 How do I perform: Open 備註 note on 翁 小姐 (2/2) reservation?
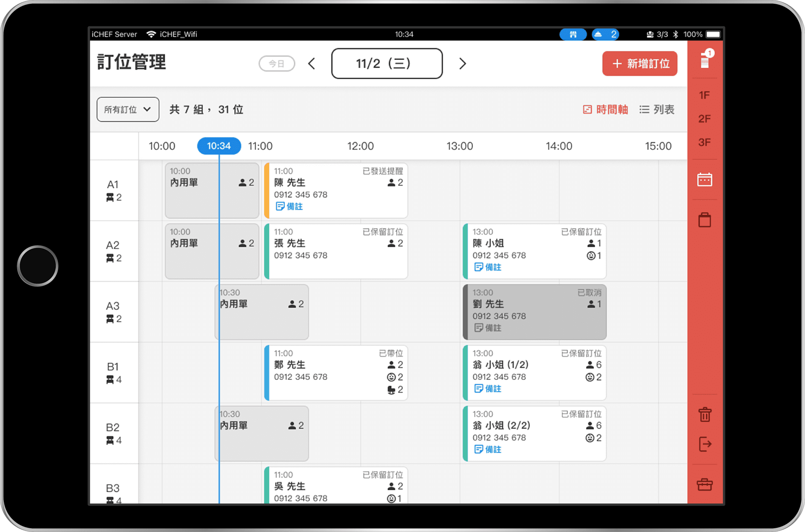pos(488,449)
